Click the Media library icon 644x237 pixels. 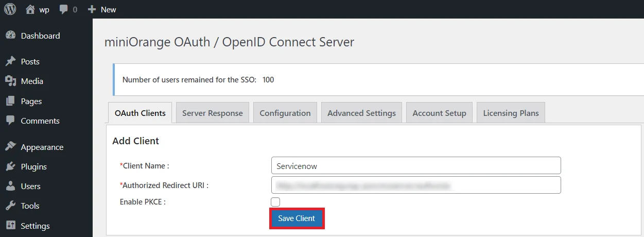10,81
